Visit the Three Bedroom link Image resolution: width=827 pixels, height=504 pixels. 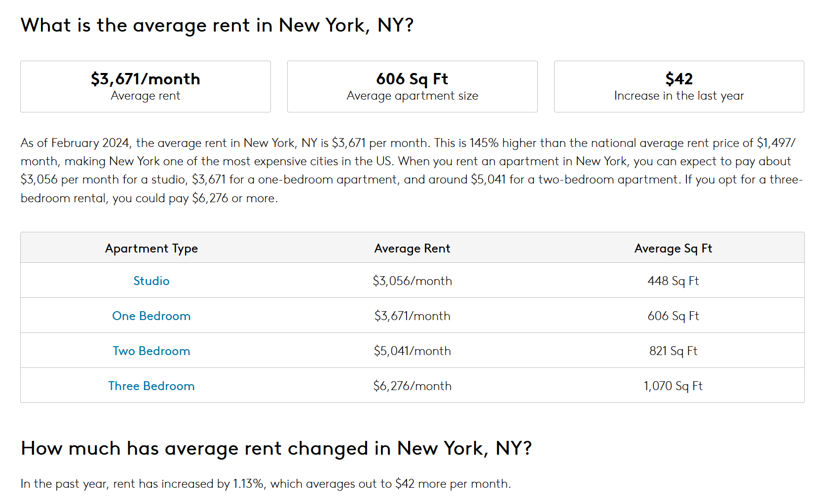151,386
